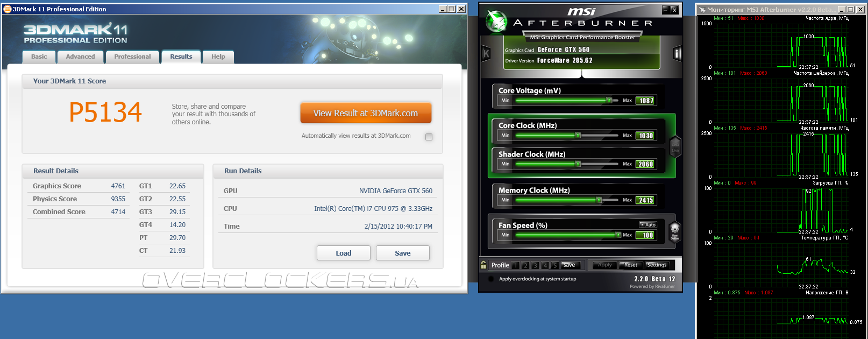Click the Graphics Score value 4761
Screen dimensions: 868x339
118,186
